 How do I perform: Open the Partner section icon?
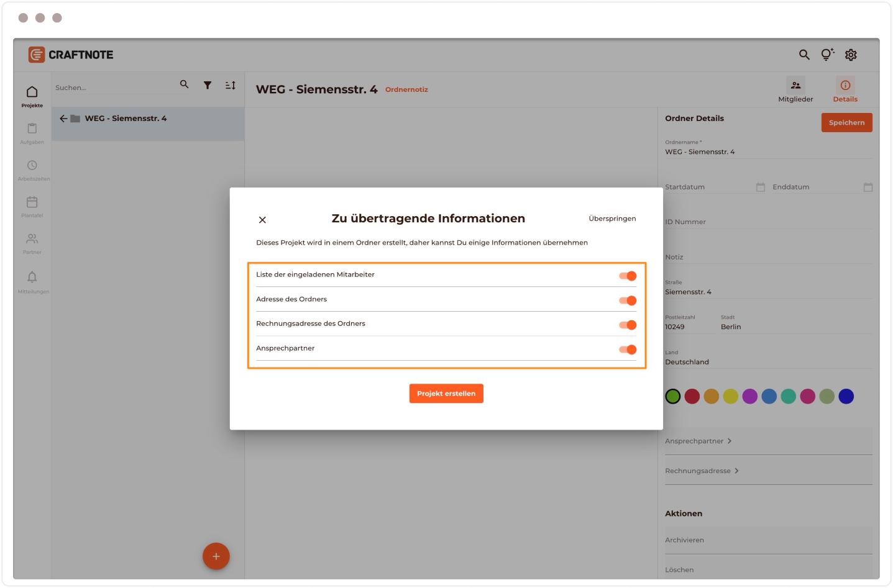[32, 239]
